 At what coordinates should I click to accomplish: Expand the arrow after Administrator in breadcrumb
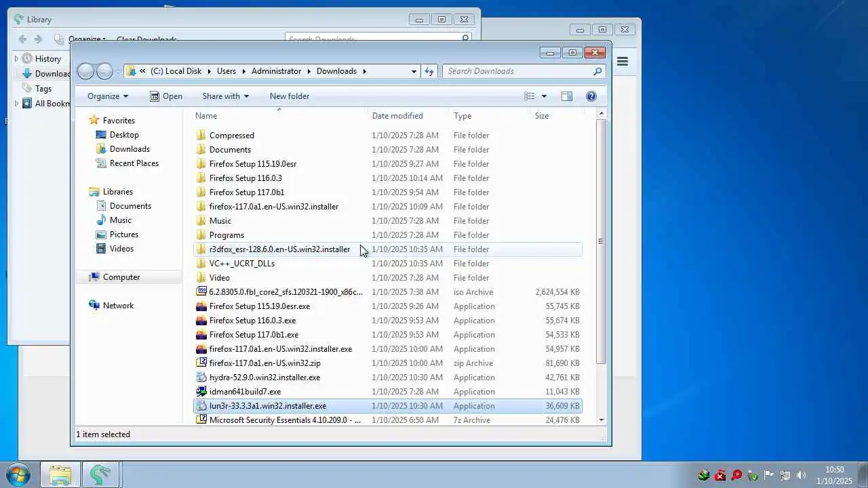(x=309, y=71)
